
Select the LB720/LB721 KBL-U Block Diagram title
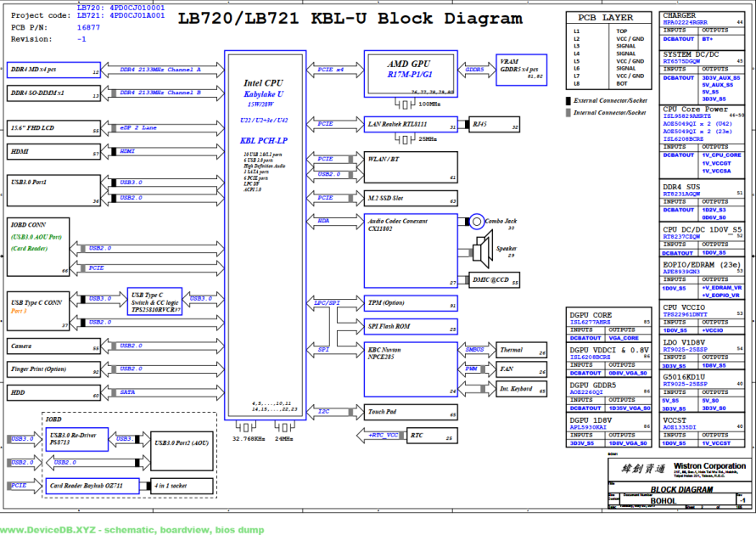350,19
